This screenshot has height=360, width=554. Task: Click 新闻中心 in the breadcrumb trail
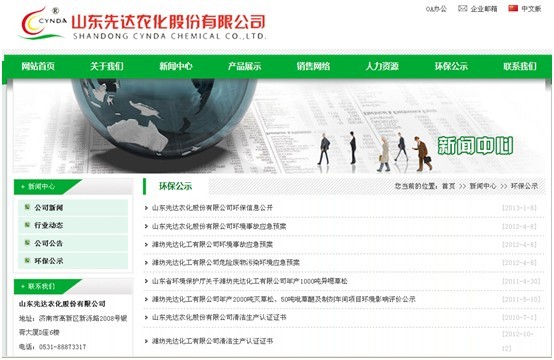pos(483,186)
